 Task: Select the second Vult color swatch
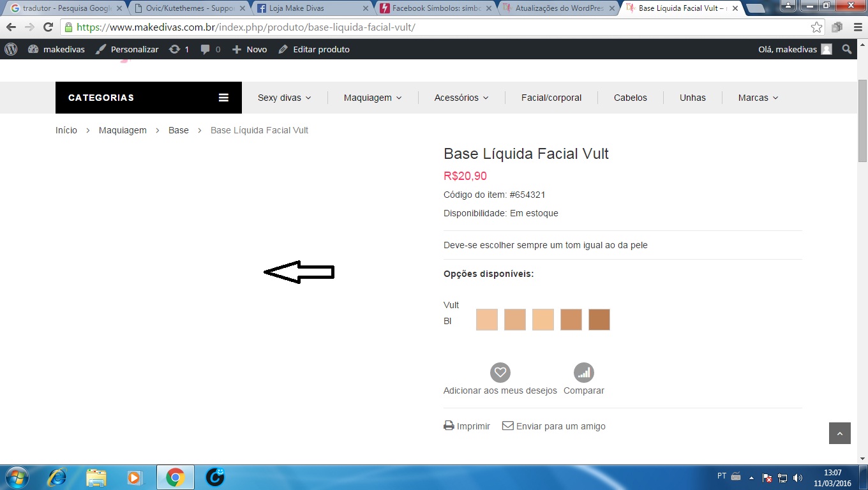point(515,320)
